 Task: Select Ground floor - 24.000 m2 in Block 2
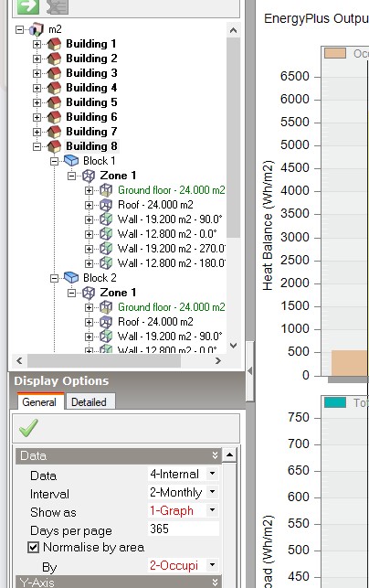[172, 307]
